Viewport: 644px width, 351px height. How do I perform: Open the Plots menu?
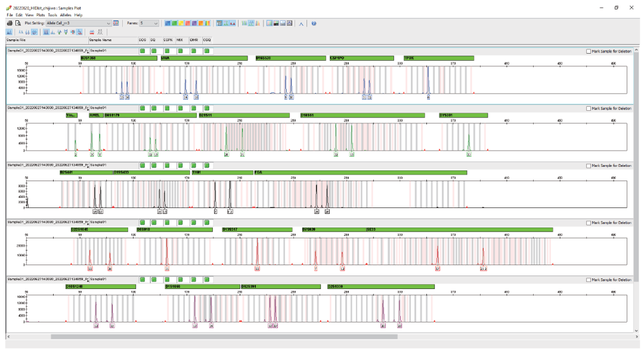pyautogui.click(x=41, y=15)
